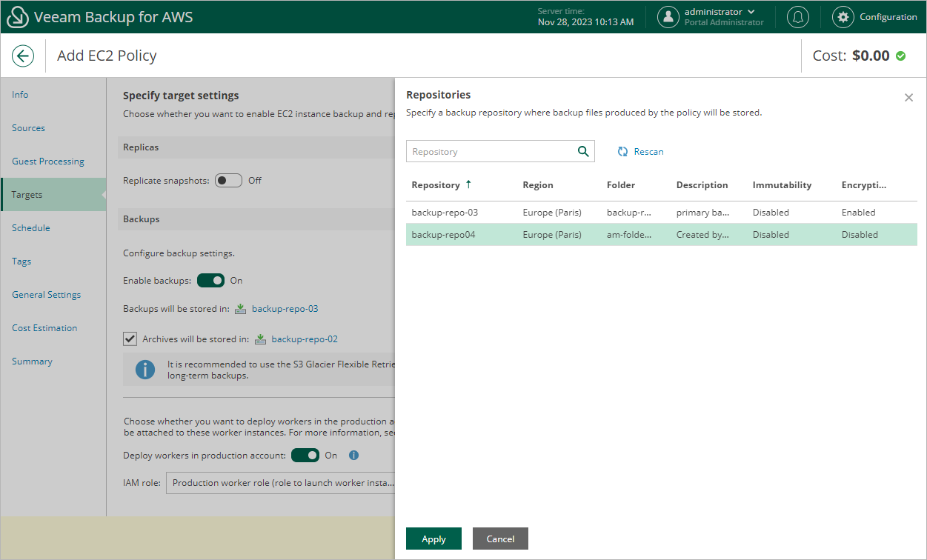Open the notifications bell
The image size is (927, 560).
[798, 17]
